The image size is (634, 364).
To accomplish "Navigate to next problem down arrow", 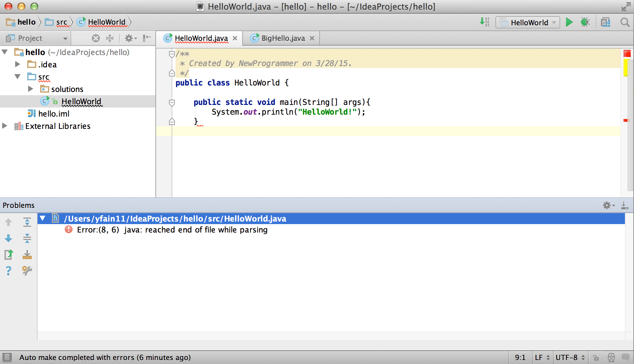I will (9, 239).
